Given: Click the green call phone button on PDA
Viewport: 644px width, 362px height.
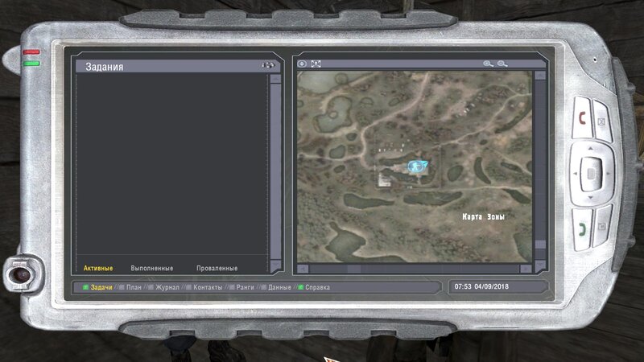Looking at the screenshot, I should [582, 229].
